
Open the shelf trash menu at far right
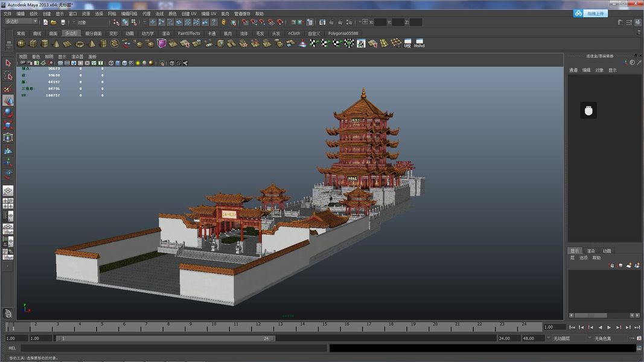tap(639, 33)
